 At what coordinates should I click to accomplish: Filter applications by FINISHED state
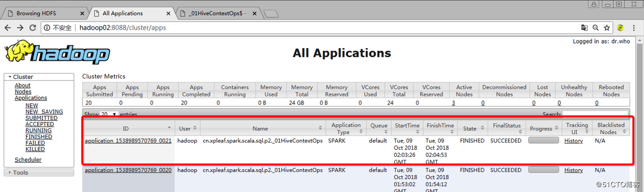click(39, 137)
